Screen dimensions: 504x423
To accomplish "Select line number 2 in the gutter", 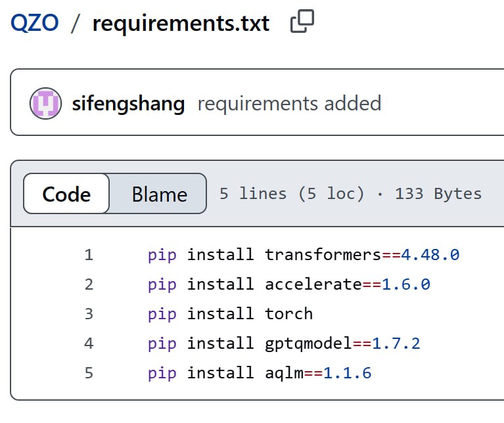I will (89, 284).
